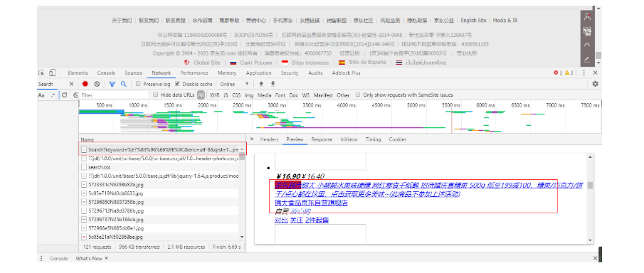The height and width of the screenshot is (273, 644).
Task: Open the Global Site footer link
Action: pos(206,63)
